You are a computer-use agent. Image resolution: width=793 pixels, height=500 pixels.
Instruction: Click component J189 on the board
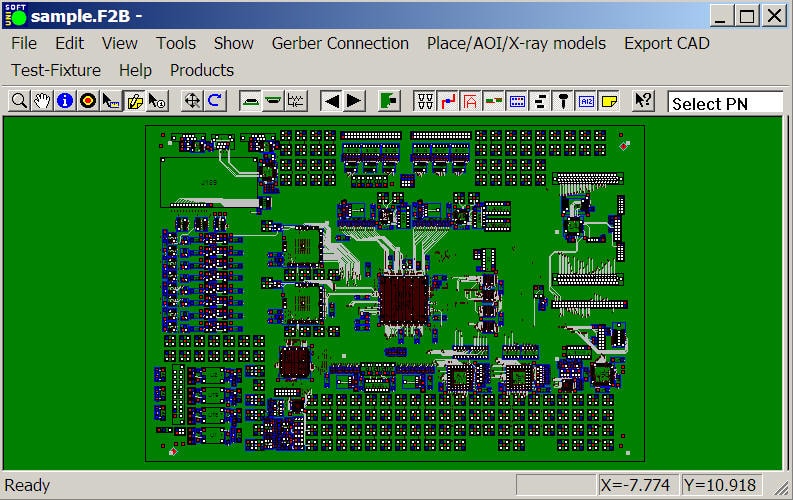click(209, 182)
